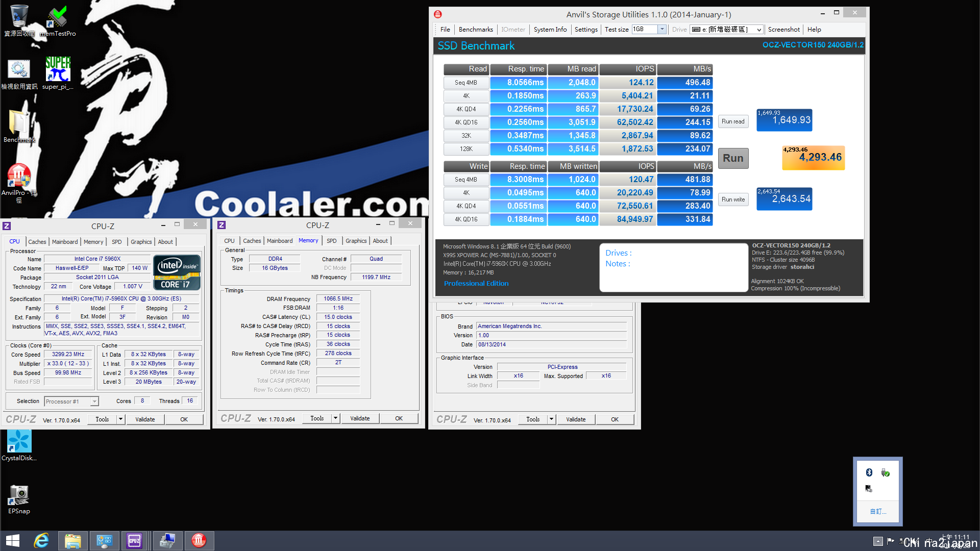Click the Professional Edition text

pyautogui.click(x=476, y=283)
